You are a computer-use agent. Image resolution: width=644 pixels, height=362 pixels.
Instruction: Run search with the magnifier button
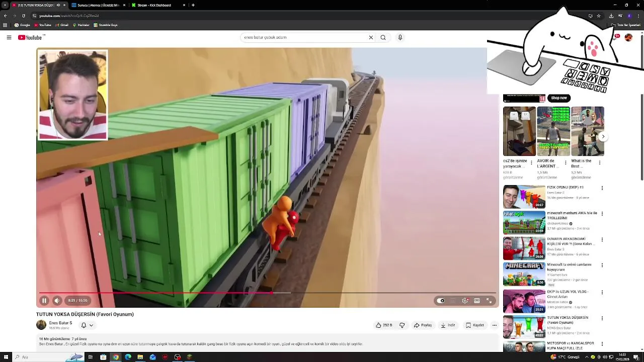(x=383, y=37)
